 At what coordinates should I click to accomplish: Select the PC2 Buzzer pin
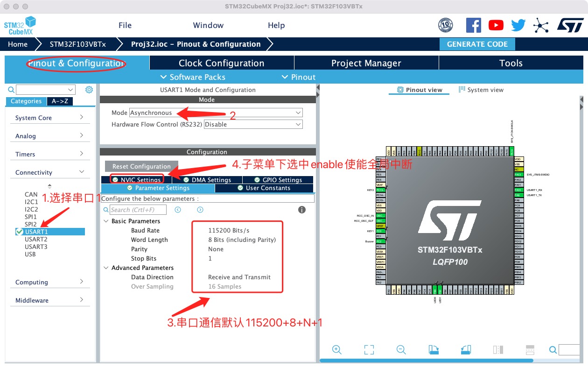(380, 241)
